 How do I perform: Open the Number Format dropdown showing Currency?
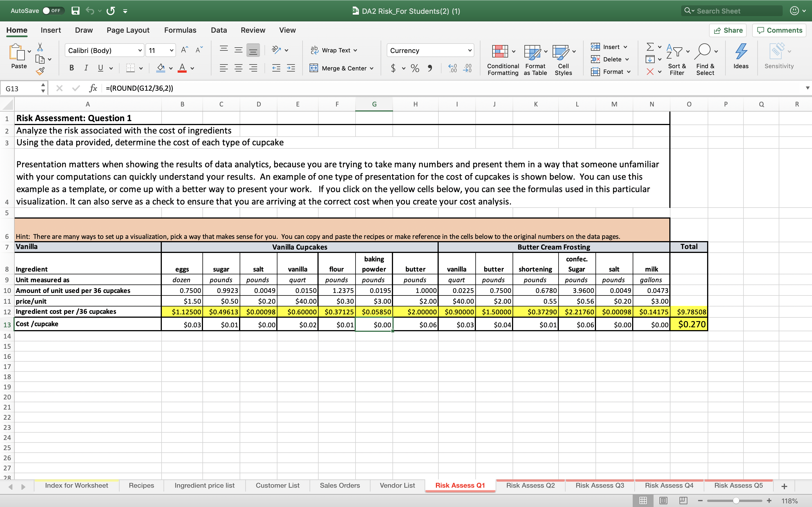(x=430, y=50)
